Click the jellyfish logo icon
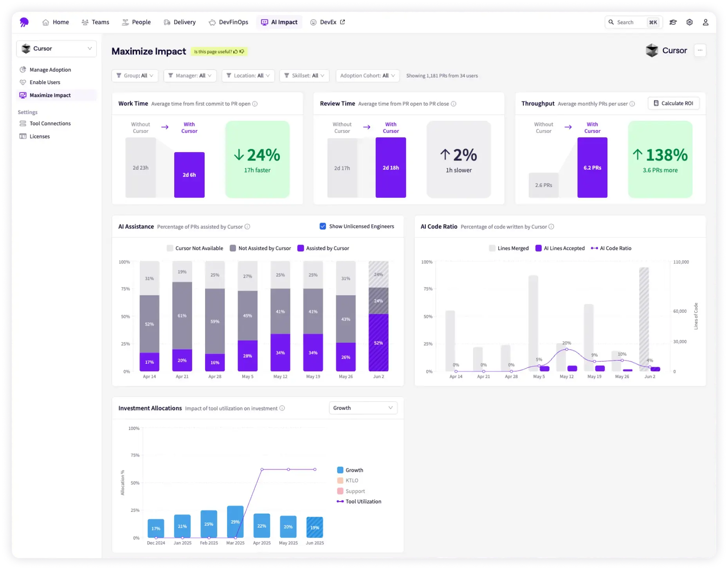Viewport: 728px width, 570px height. coord(24,22)
